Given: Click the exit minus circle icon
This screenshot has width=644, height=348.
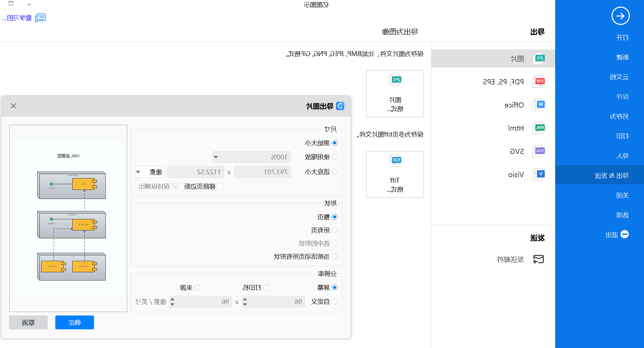Looking at the screenshot, I should (x=625, y=234).
